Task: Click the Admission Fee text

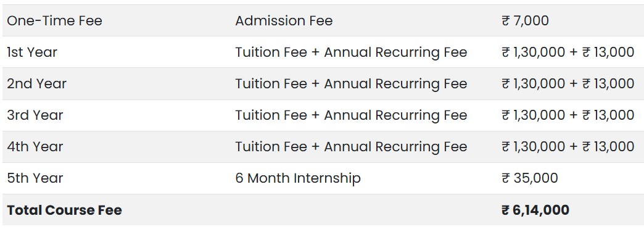Action: [x=284, y=20]
